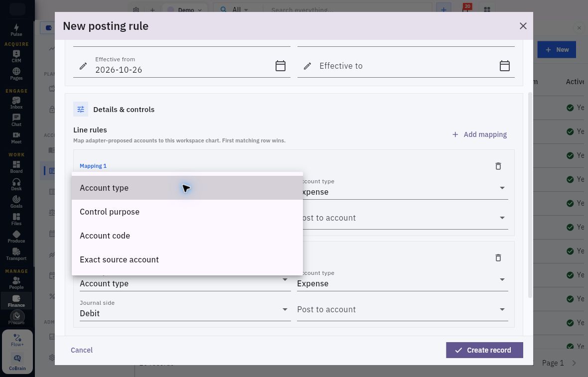Click Details & controls section icon
588x377 pixels.
click(81, 110)
